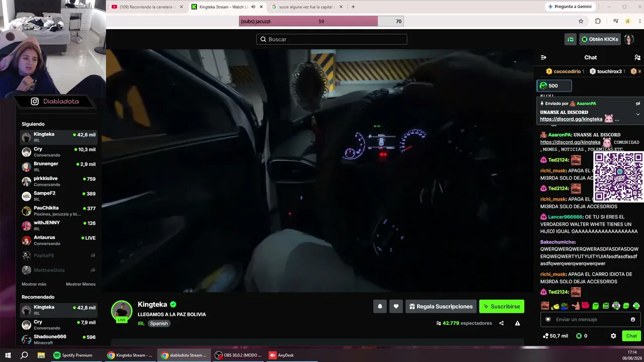The width and height of the screenshot is (644, 362).
Task: Open the drops inventory icon beside Obtén KICKs
Action: click(x=571, y=39)
